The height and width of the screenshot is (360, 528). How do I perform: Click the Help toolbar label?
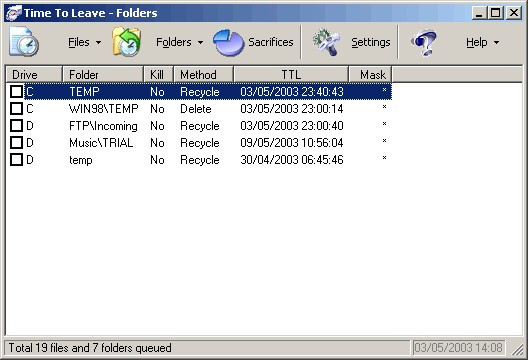(x=477, y=42)
